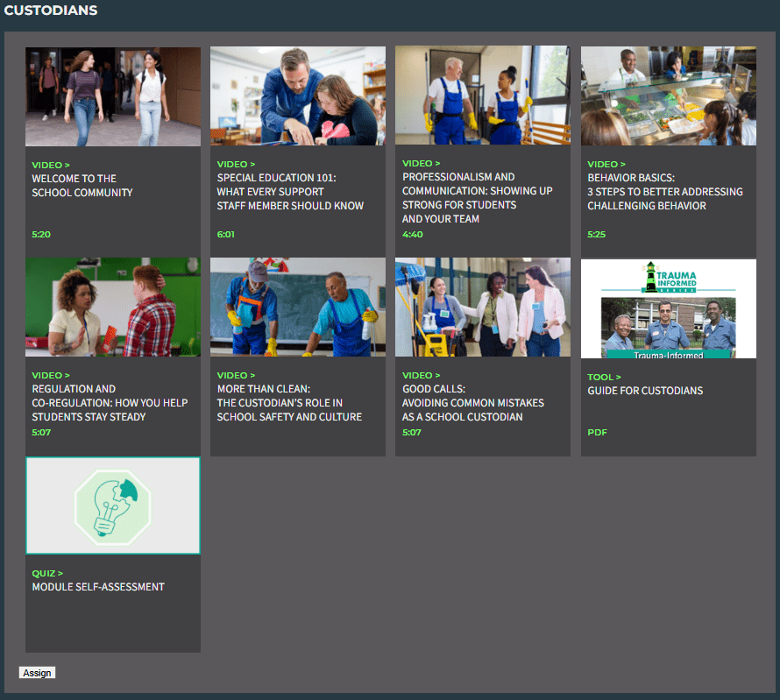Click the PDF label under Guide for Custodians

pyautogui.click(x=598, y=433)
